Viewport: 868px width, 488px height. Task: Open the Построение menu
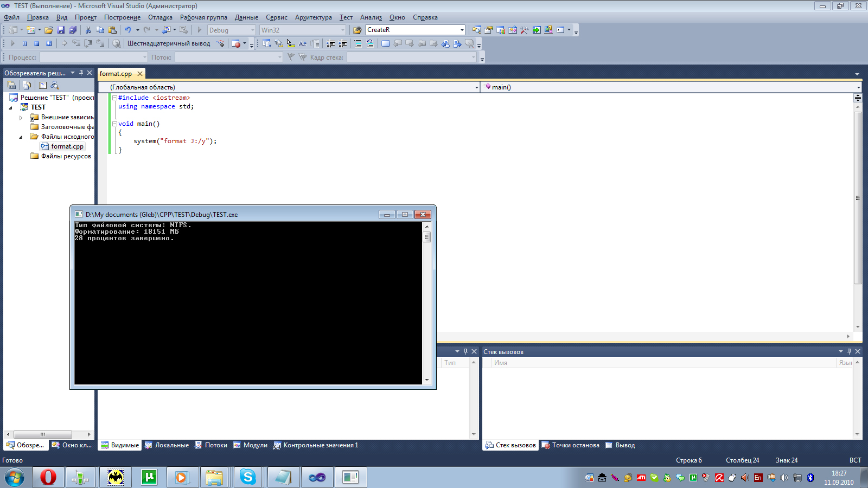coord(122,17)
